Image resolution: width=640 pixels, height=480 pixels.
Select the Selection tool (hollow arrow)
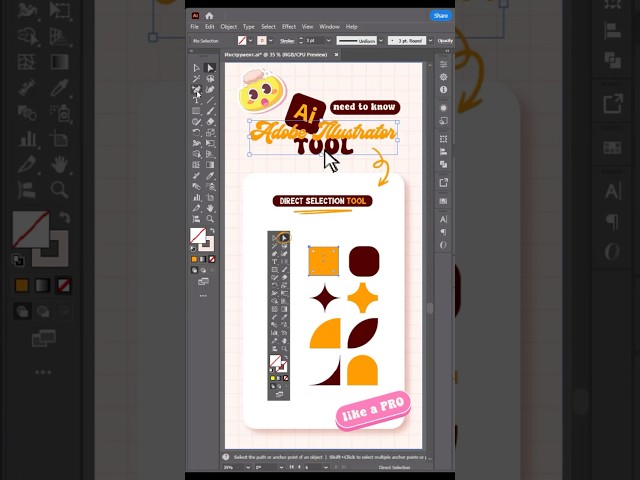click(196, 68)
